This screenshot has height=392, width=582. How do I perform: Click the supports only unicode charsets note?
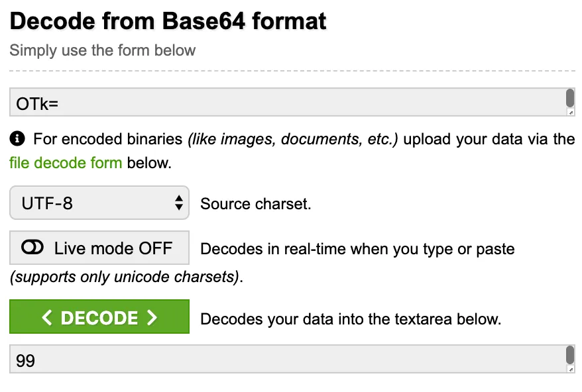[x=126, y=277]
